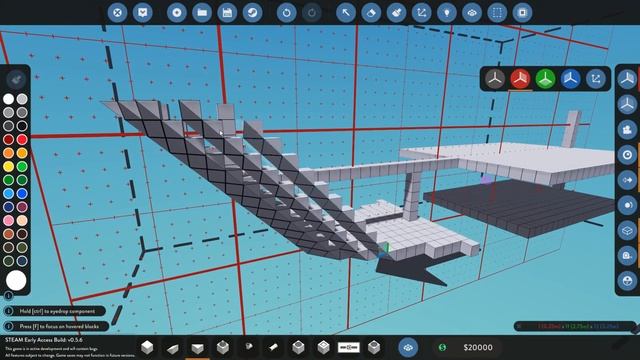Select the eraser tool

pos(371,13)
